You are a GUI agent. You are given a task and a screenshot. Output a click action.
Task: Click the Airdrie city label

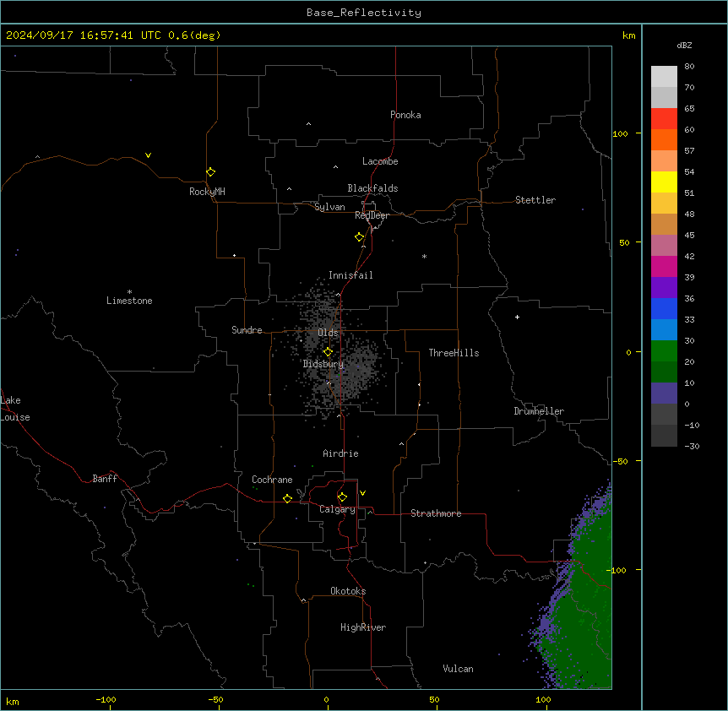click(340, 453)
